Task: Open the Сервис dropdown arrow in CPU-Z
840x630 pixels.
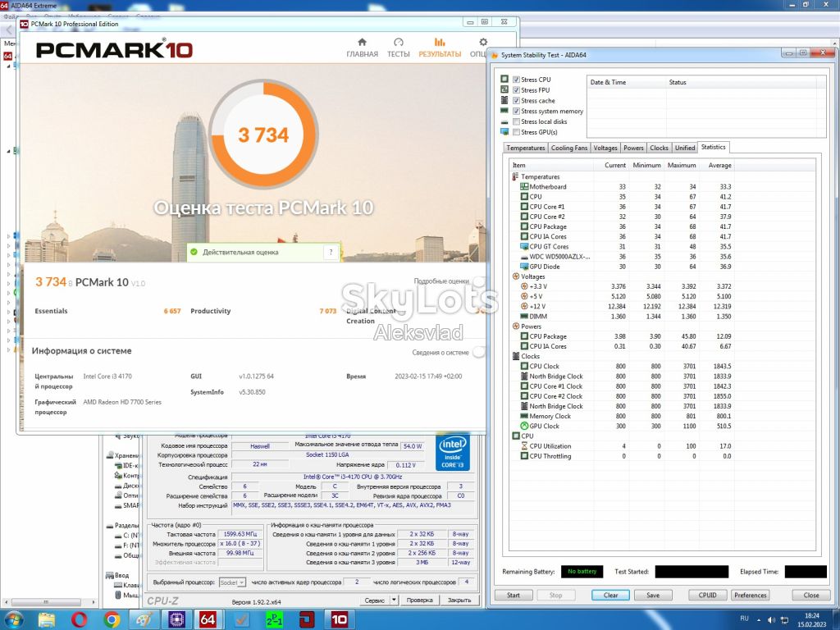Action: [395, 600]
